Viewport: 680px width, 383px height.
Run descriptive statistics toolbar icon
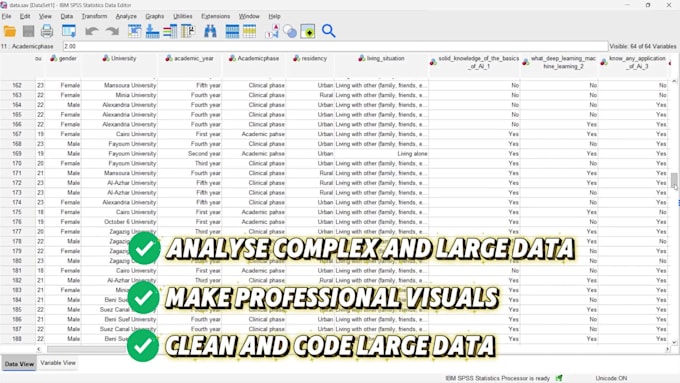pyautogui.click(x=188, y=31)
